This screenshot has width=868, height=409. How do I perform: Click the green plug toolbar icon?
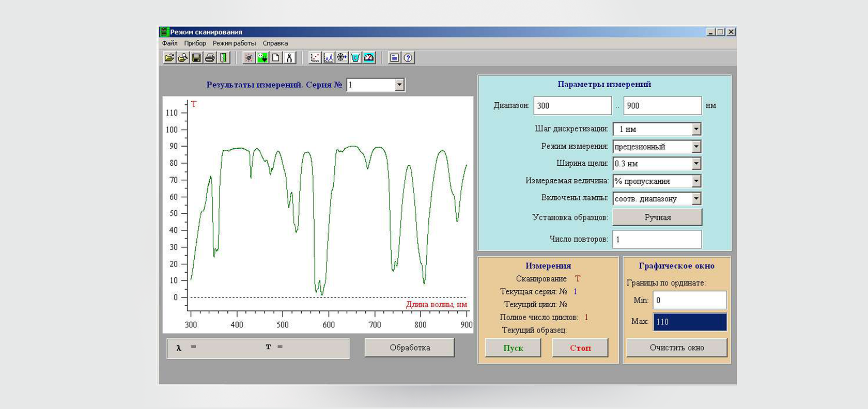click(x=262, y=58)
